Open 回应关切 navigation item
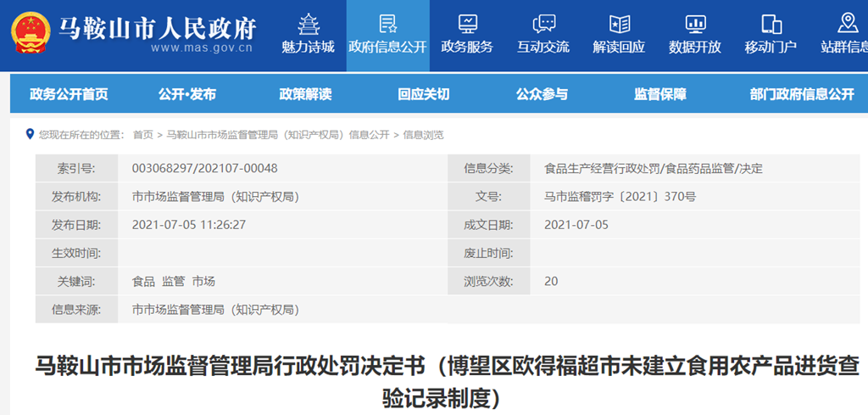 pyautogui.click(x=423, y=94)
